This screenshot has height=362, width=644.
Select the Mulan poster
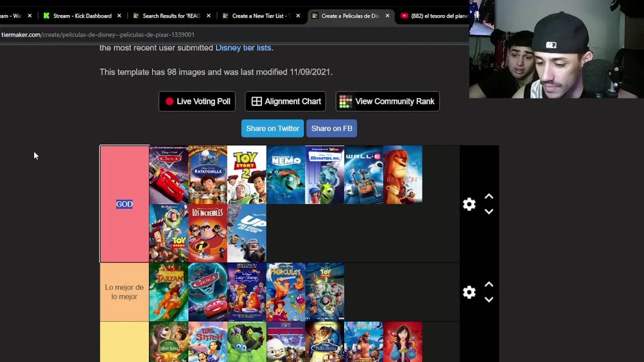click(x=403, y=342)
